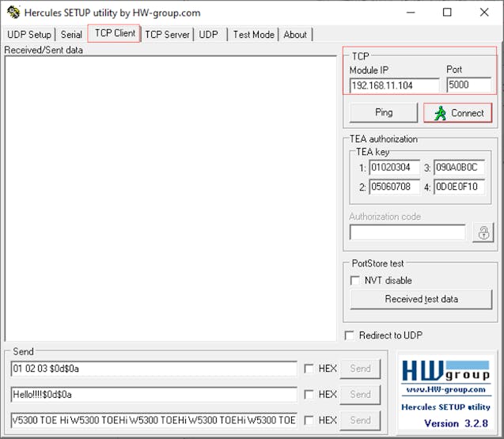Check HEX for the W5300 TOE line
Image resolution: width=504 pixels, height=439 pixels.
(309, 420)
